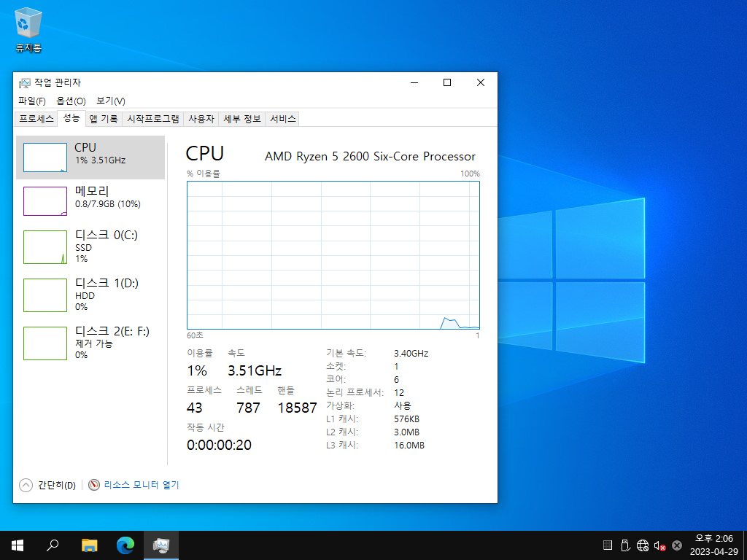Click the CPU usage graph area
The height and width of the screenshot is (560, 747).
click(x=333, y=254)
